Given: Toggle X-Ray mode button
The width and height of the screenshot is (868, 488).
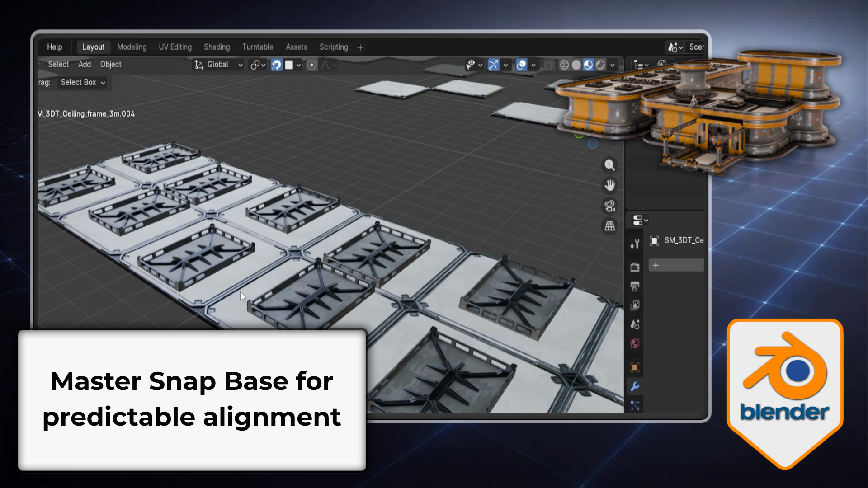Looking at the screenshot, I should click(548, 65).
